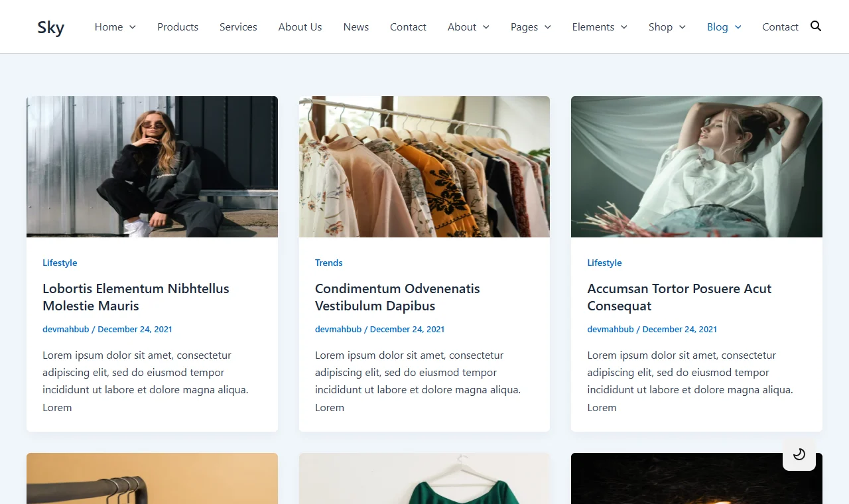
Task: Click the Trends category link
Action: point(329,263)
